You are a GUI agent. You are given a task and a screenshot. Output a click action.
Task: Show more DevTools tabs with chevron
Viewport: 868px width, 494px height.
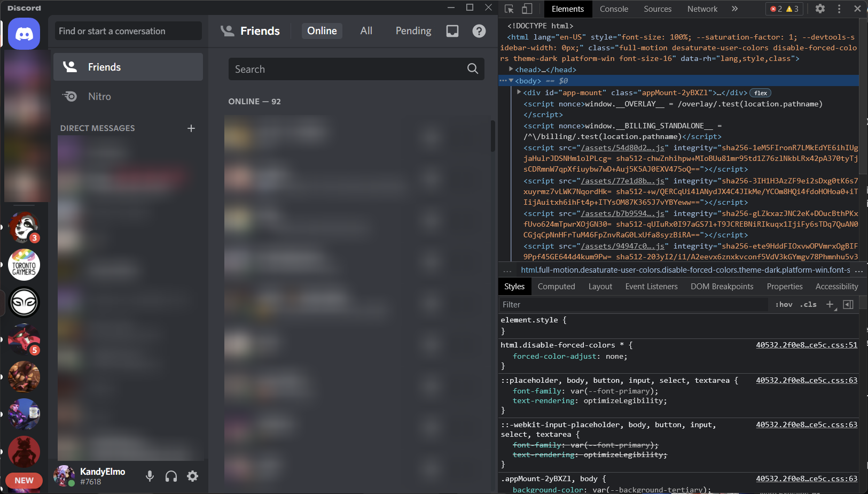734,9
